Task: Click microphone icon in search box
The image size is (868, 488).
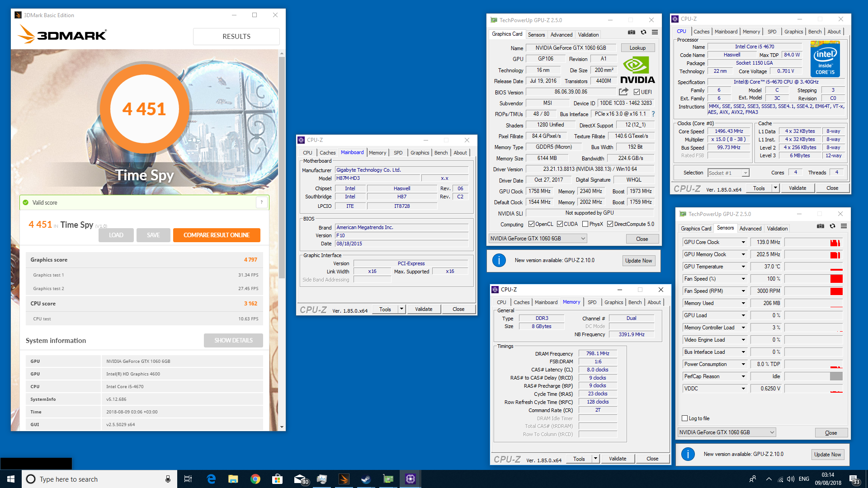Action: tap(168, 479)
